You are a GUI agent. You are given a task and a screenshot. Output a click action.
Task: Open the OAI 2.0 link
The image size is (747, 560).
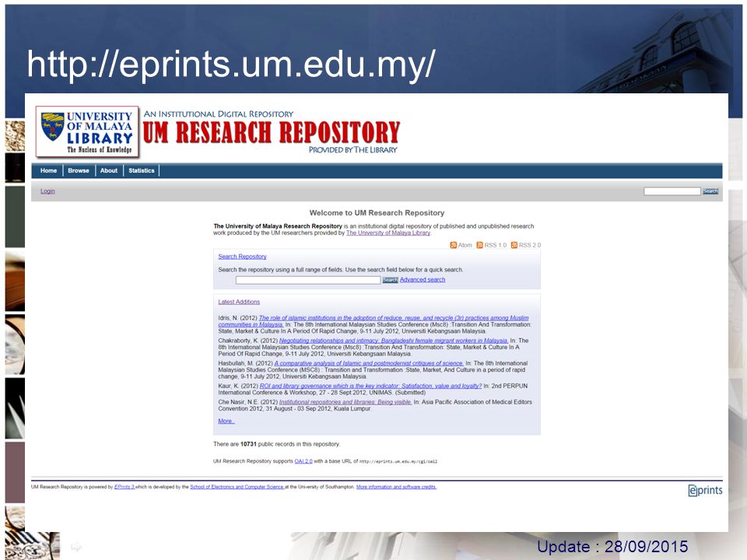(x=303, y=461)
